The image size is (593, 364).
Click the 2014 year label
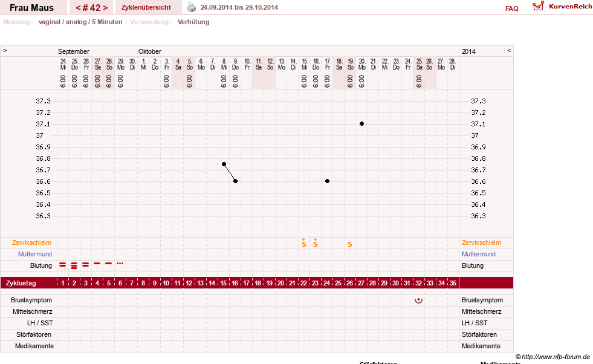(468, 51)
